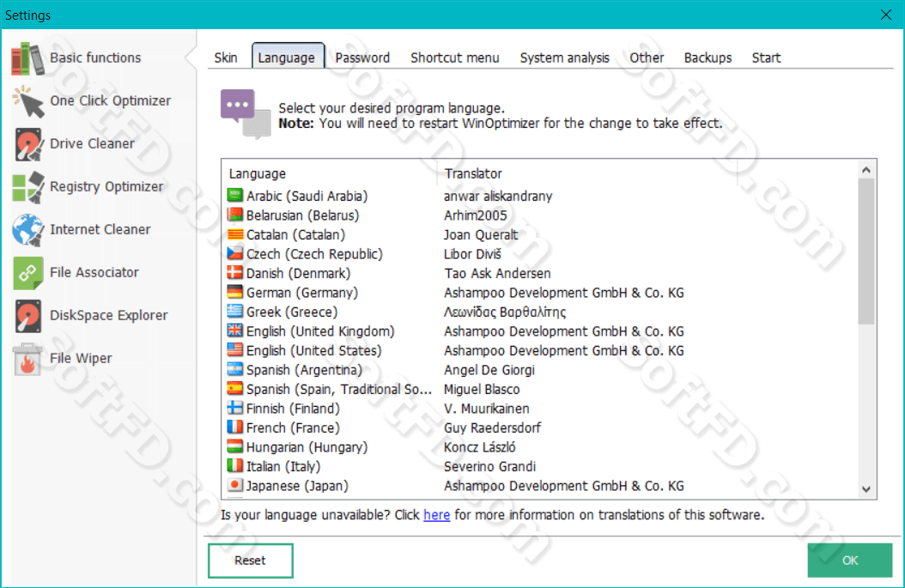The width and height of the screenshot is (905, 588).
Task: Follow the 'here' translations link
Action: coord(436,515)
